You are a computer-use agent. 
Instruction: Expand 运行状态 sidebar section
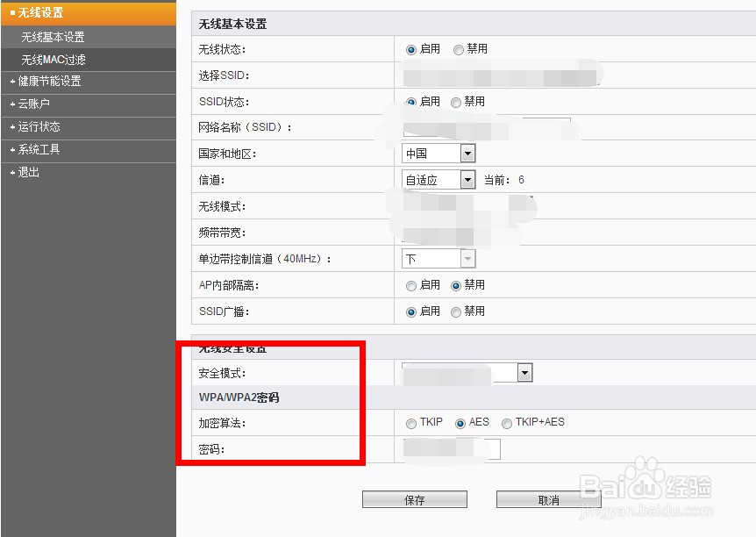point(39,127)
